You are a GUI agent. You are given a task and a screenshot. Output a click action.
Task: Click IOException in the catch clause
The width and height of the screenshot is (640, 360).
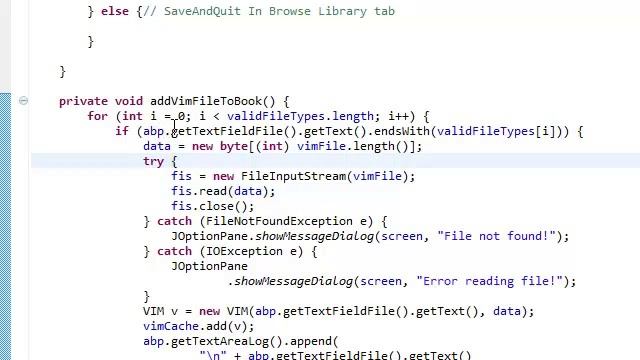pos(244,251)
